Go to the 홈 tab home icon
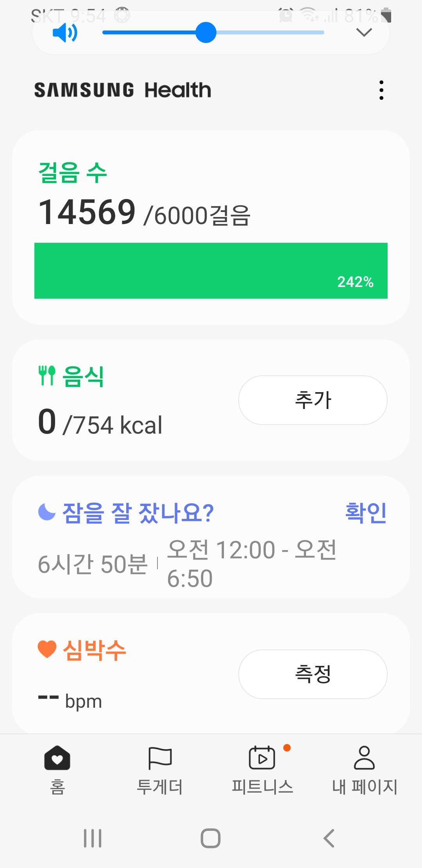The height and width of the screenshot is (868, 422). 57,759
